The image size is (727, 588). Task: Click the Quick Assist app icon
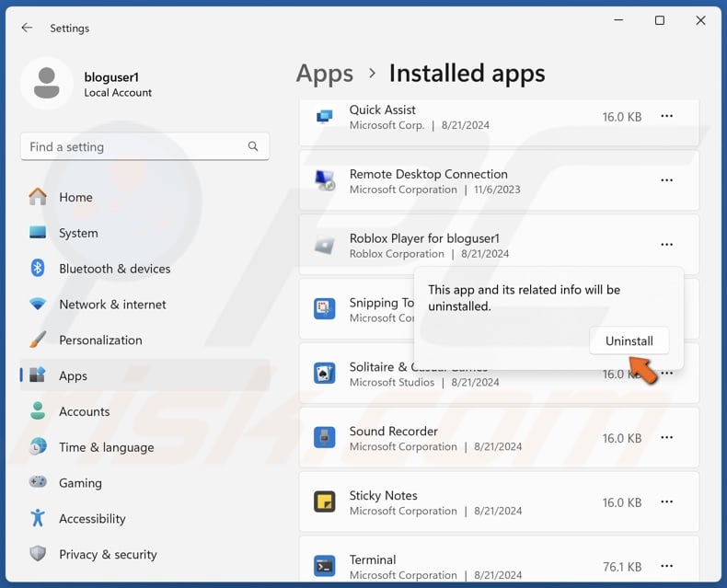(x=325, y=116)
